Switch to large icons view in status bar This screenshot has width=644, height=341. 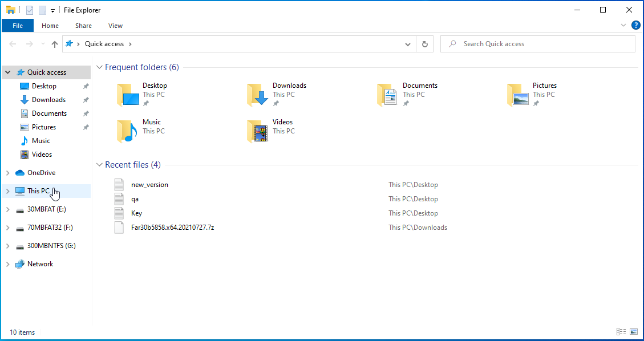634,332
